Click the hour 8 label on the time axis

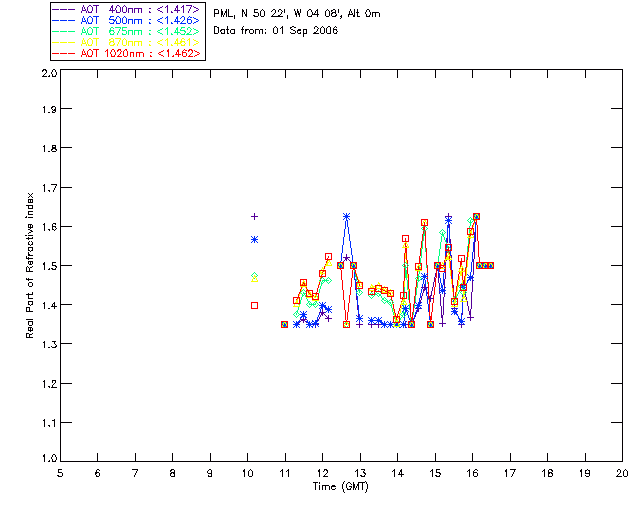pyautogui.click(x=173, y=473)
